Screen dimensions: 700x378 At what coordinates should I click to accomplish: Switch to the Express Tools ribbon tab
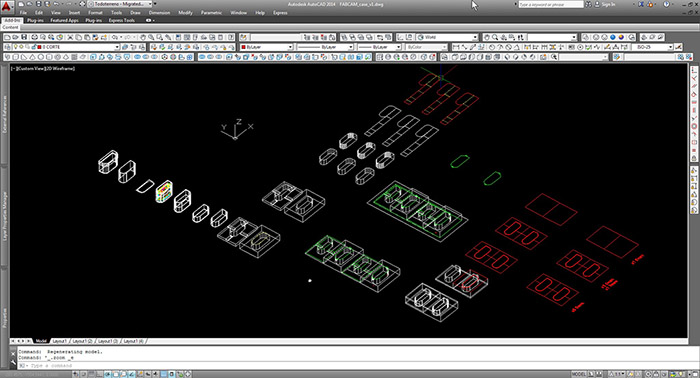[121, 20]
